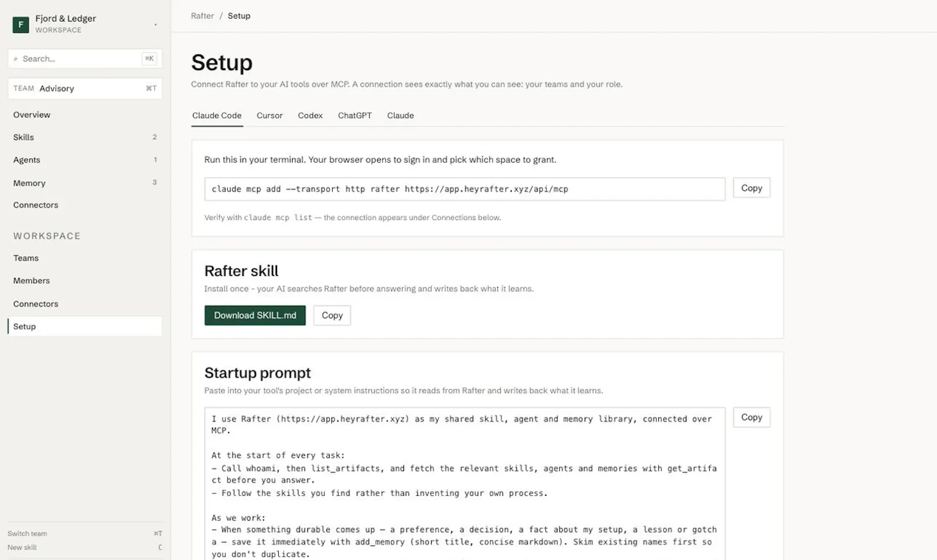This screenshot has height=560, width=937.
Task: Copy the claude mcp add command
Action: click(x=752, y=188)
